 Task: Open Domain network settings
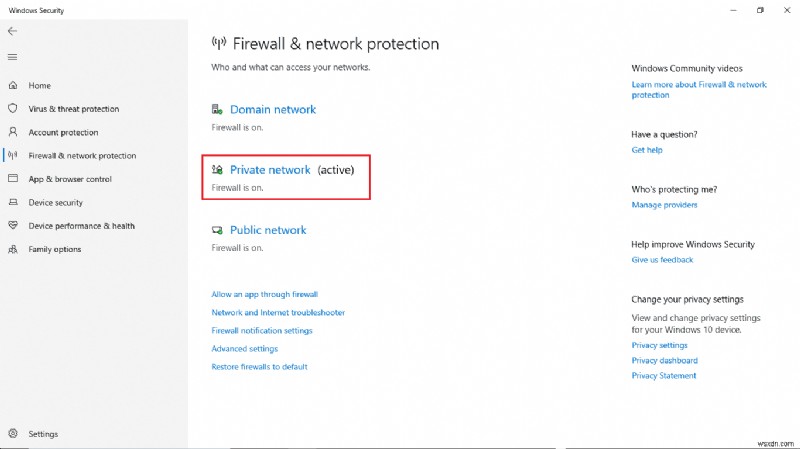click(x=272, y=110)
